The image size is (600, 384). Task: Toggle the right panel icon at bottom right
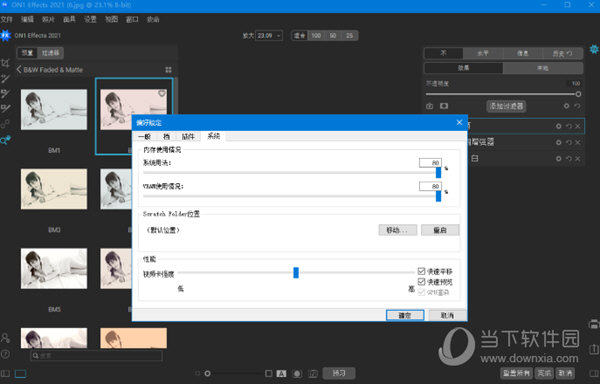click(594, 373)
